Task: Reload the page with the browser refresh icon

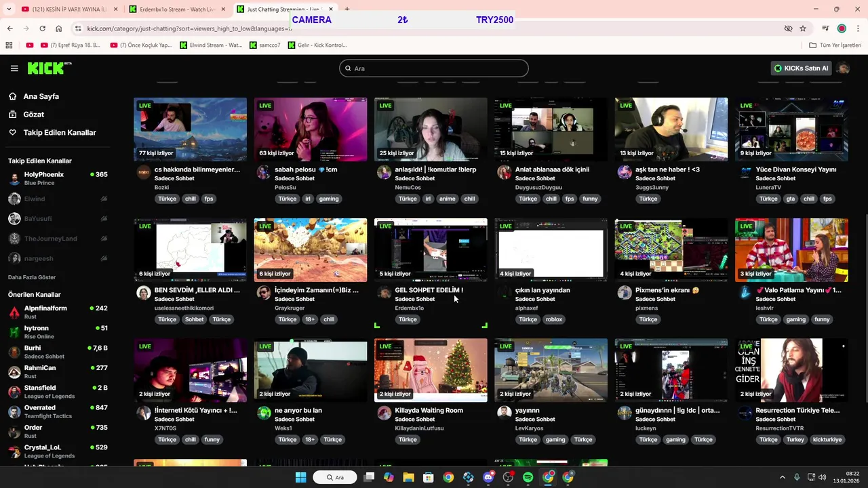Action: [x=42, y=28]
